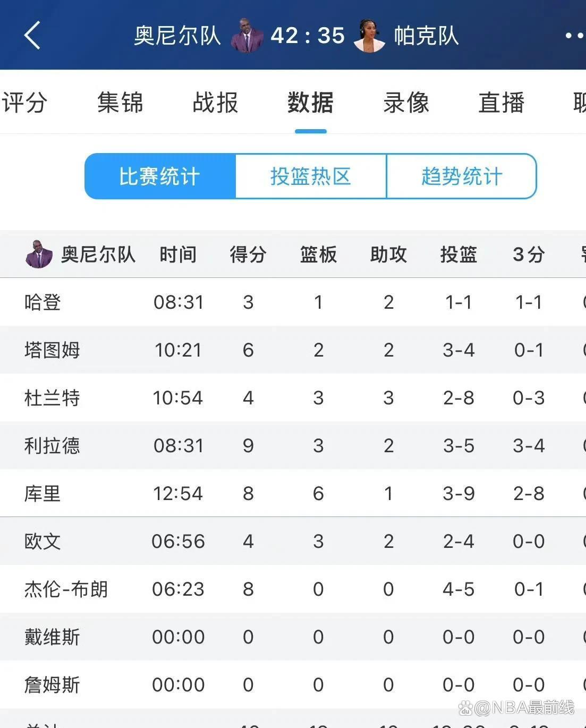
Task: Go to the 直播 live tab
Action: 500,103
